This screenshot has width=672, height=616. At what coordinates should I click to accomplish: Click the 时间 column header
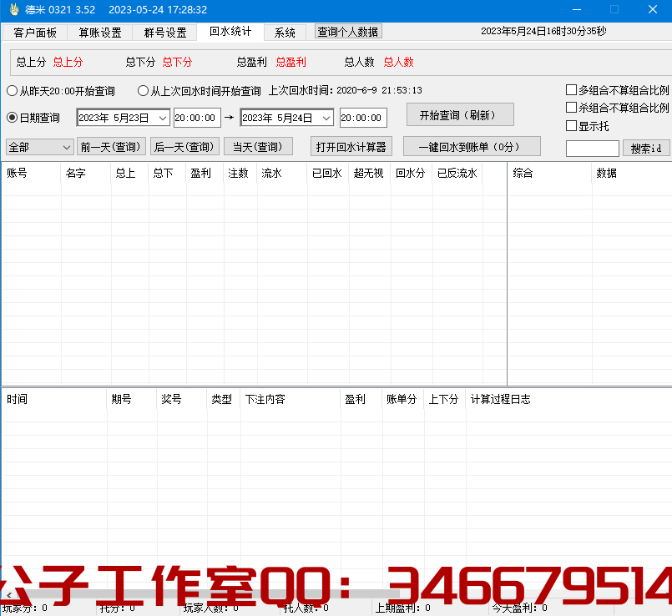coord(54,400)
